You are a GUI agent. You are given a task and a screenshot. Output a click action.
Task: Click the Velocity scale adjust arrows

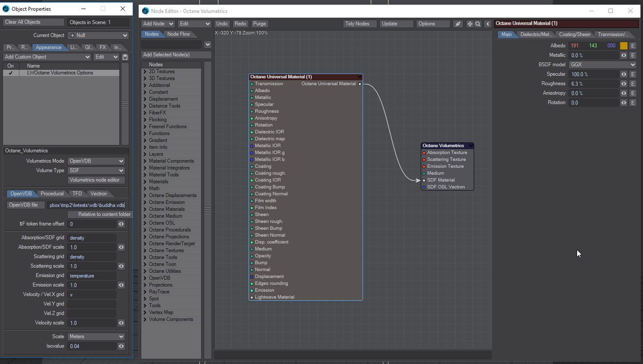[x=121, y=323]
